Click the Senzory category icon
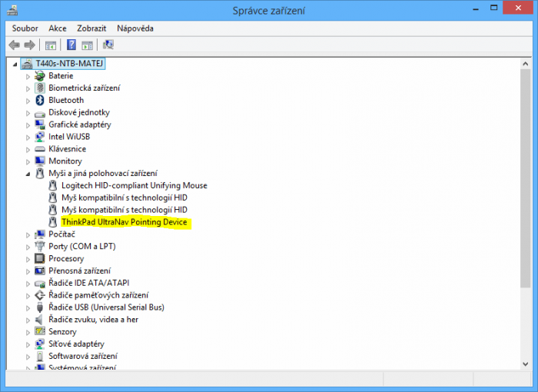Screen dimensions: 538x392 tap(40, 331)
